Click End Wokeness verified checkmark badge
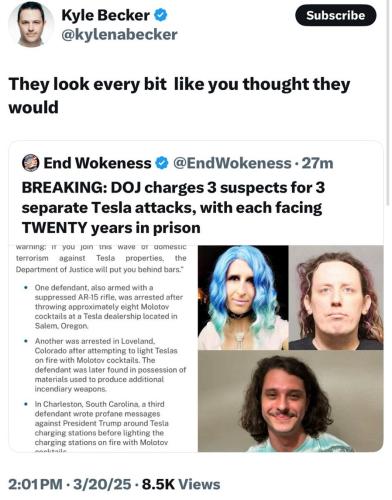Screen dimensions: 392x500 coord(162,164)
